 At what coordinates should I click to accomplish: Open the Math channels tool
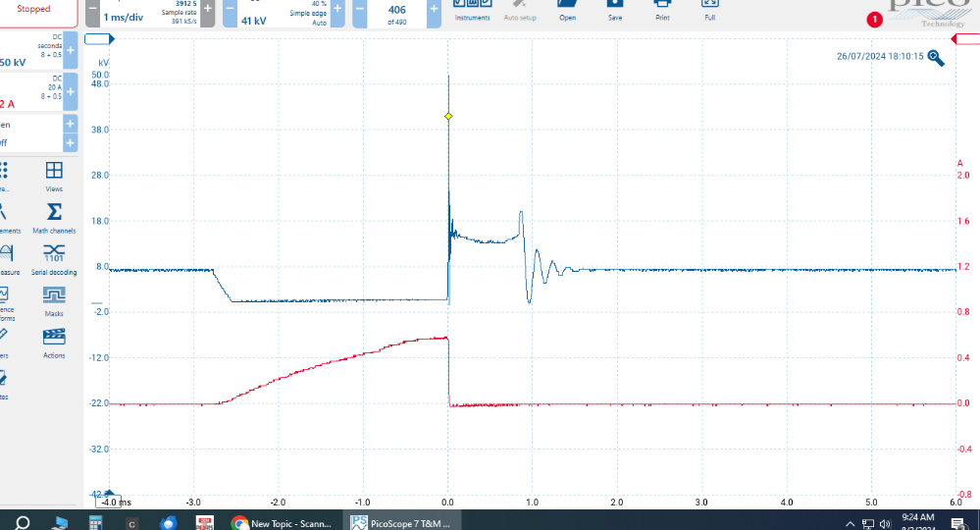point(54,217)
